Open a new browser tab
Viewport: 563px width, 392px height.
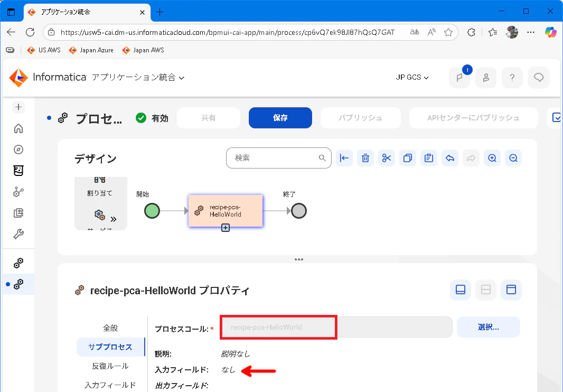click(x=160, y=12)
